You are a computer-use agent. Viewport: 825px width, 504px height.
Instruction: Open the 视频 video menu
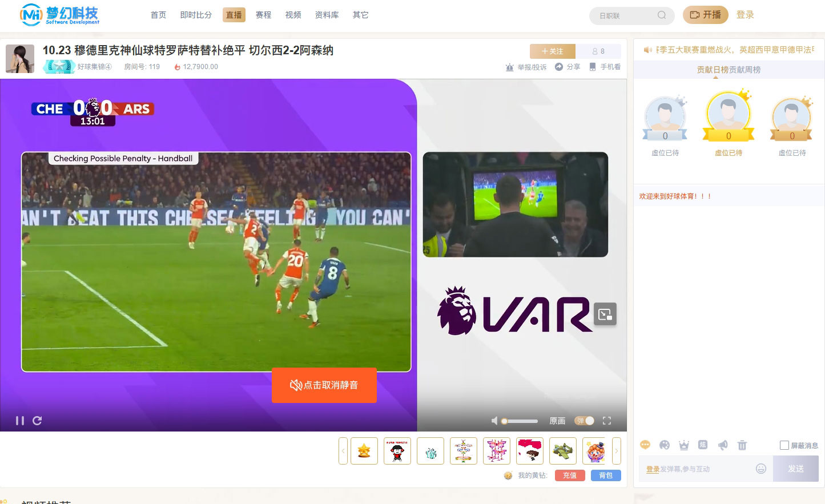(x=293, y=15)
